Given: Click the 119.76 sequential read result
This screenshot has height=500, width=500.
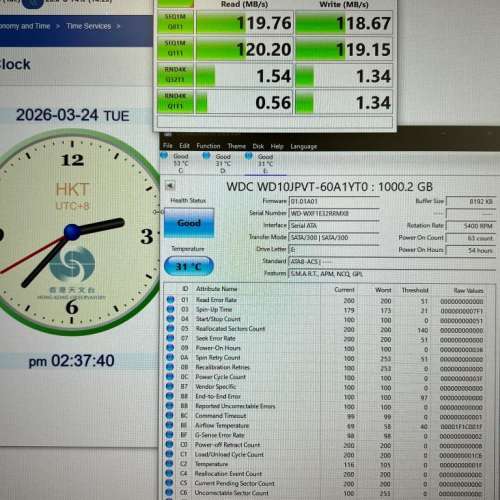Looking at the screenshot, I should coord(245,23).
